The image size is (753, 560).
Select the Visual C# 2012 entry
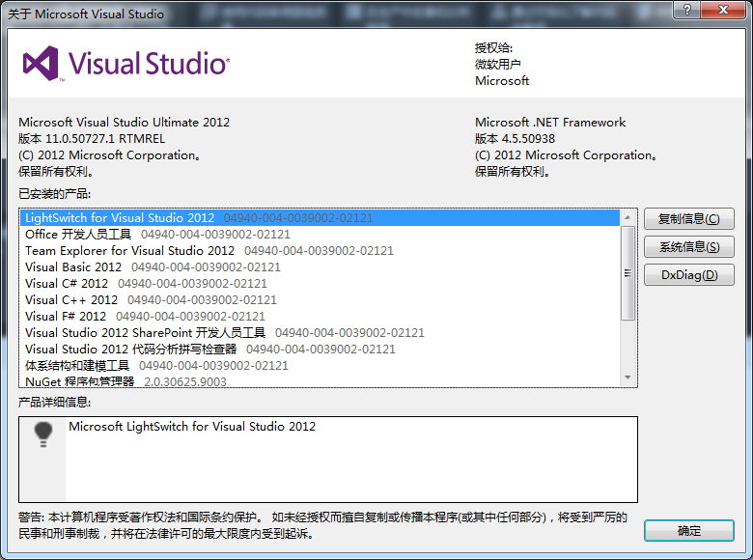point(320,283)
